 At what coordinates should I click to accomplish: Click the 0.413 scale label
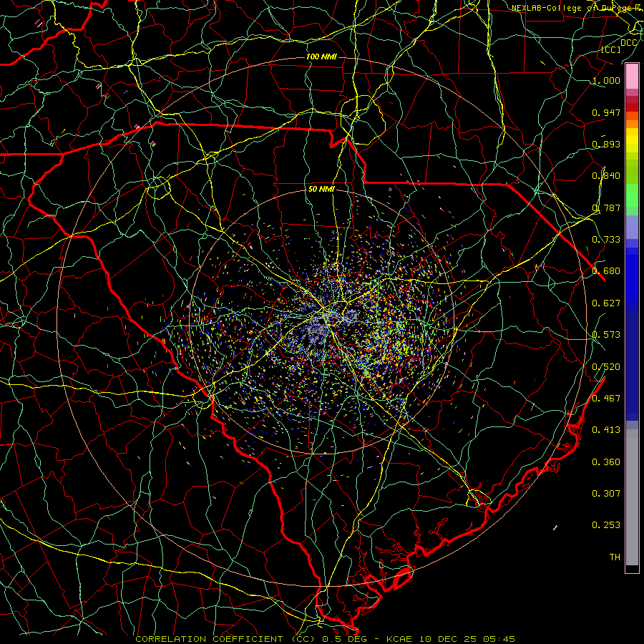pyautogui.click(x=606, y=429)
